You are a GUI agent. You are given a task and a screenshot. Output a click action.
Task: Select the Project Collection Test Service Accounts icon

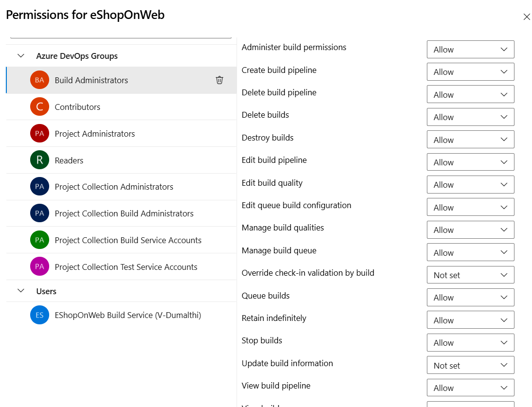click(x=39, y=266)
